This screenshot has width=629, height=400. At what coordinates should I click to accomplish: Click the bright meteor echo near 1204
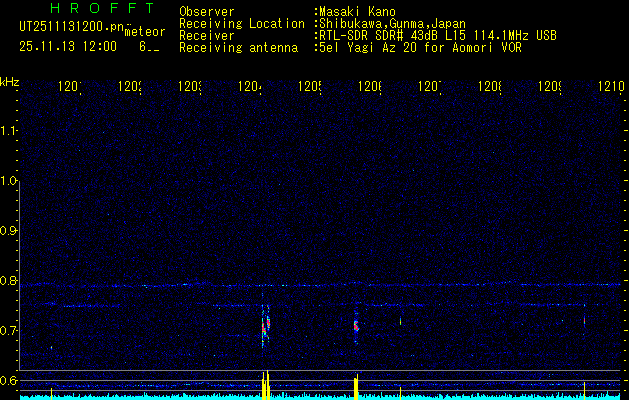point(265,325)
